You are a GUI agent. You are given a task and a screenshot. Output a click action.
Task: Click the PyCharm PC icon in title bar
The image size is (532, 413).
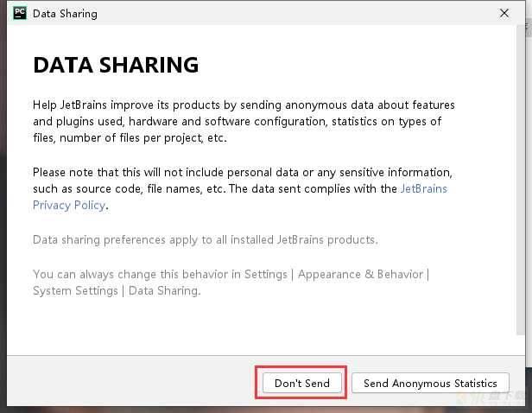[20, 14]
